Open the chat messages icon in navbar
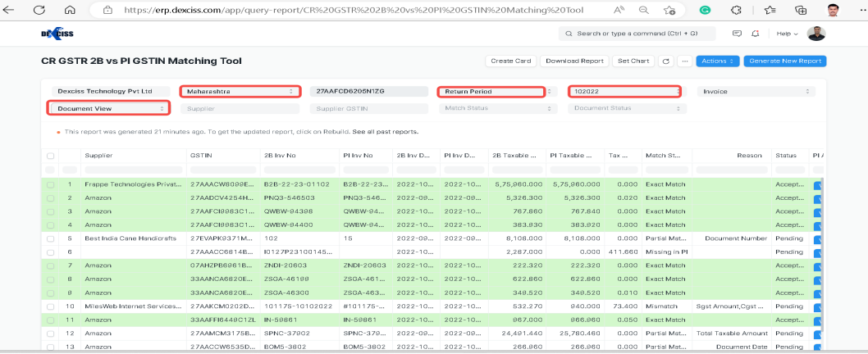 tap(737, 34)
